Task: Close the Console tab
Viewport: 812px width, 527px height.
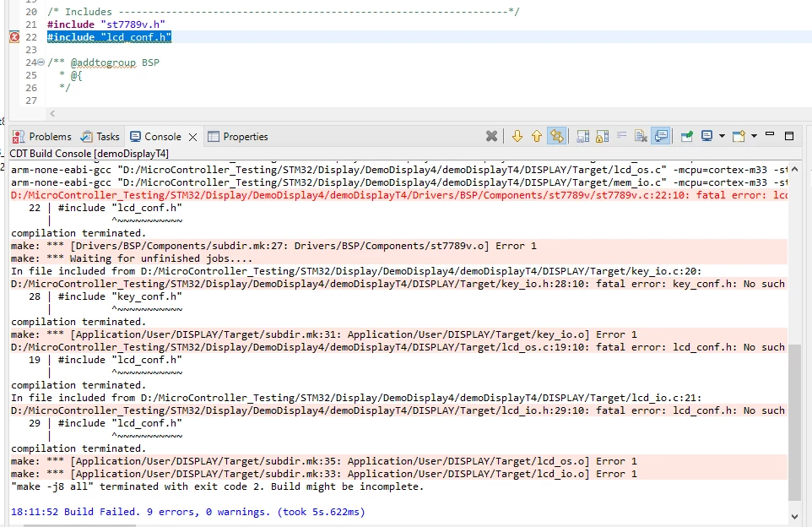Action: click(192, 138)
